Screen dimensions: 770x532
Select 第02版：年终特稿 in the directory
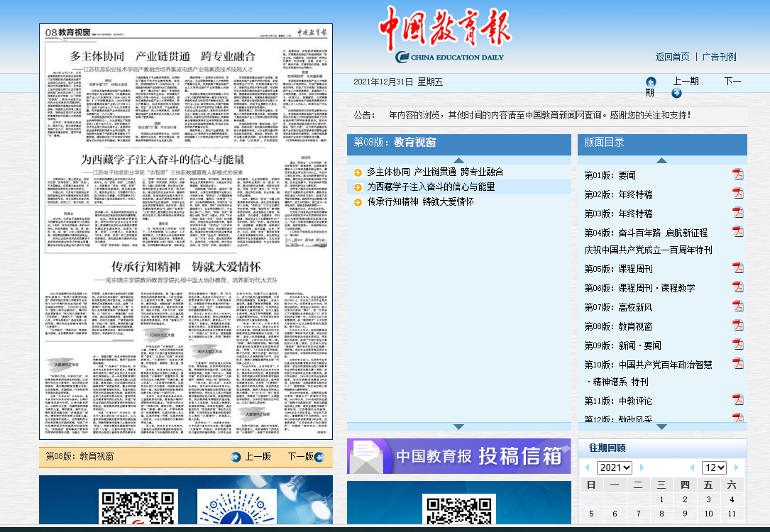618,194
